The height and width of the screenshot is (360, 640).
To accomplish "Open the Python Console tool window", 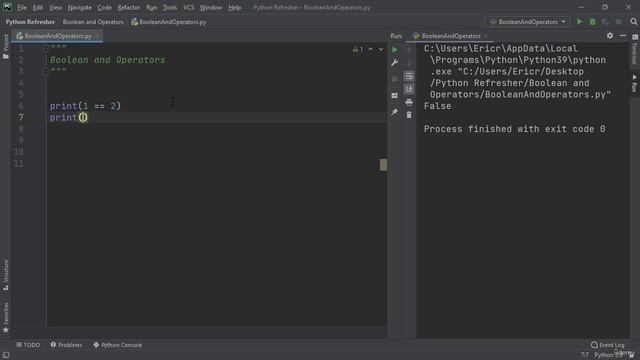I will click(118, 345).
